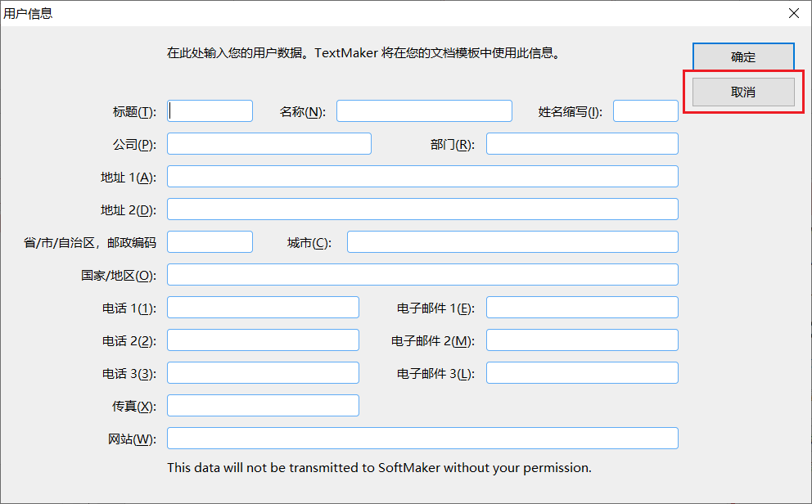Click the 公司 company input field
Viewport: 812px width, 504px height.
point(268,143)
